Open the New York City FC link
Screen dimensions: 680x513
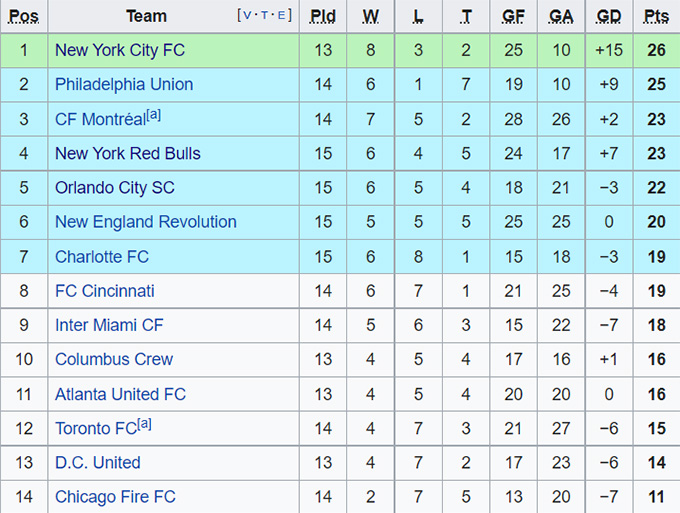pyautogui.click(x=119, y=50)
